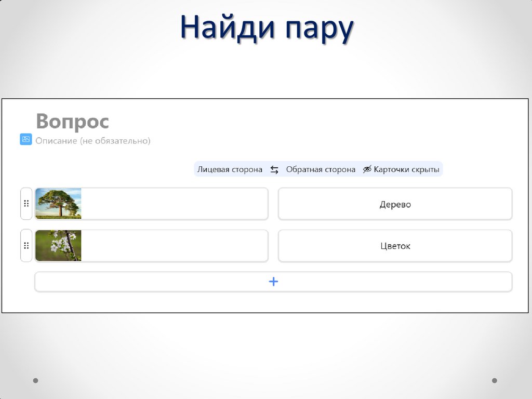
Task: Grab the drag handle of the Дерево row
Action: coord(26,204)
